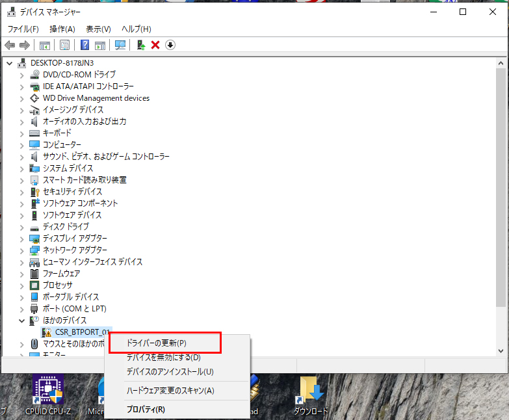The height and width of the screenshot is (420, 509).
Task: Click the vertical scrollbar down arrow
Action: pos(501,351)
